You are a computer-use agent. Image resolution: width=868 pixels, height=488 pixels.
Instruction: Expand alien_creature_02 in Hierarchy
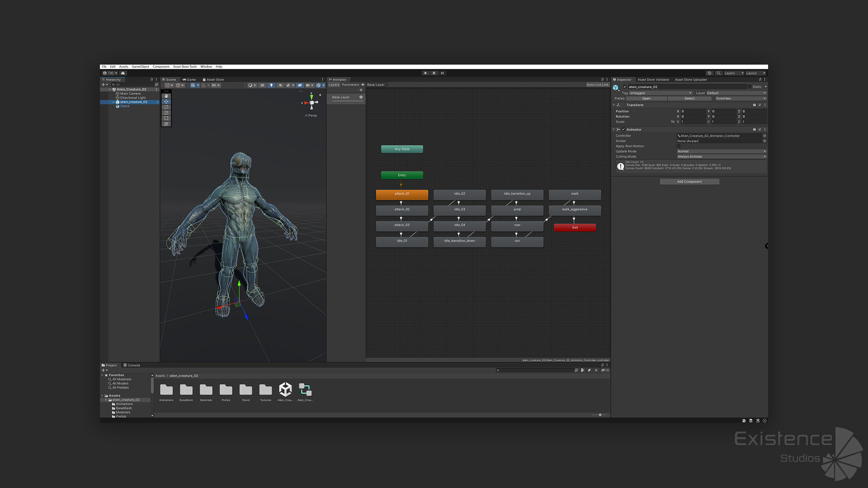point(113,102)
